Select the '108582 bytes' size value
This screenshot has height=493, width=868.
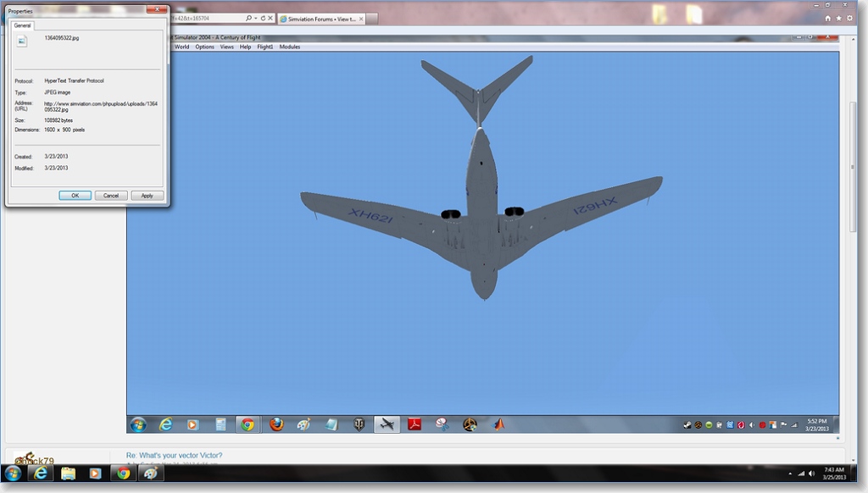(58, 120)
